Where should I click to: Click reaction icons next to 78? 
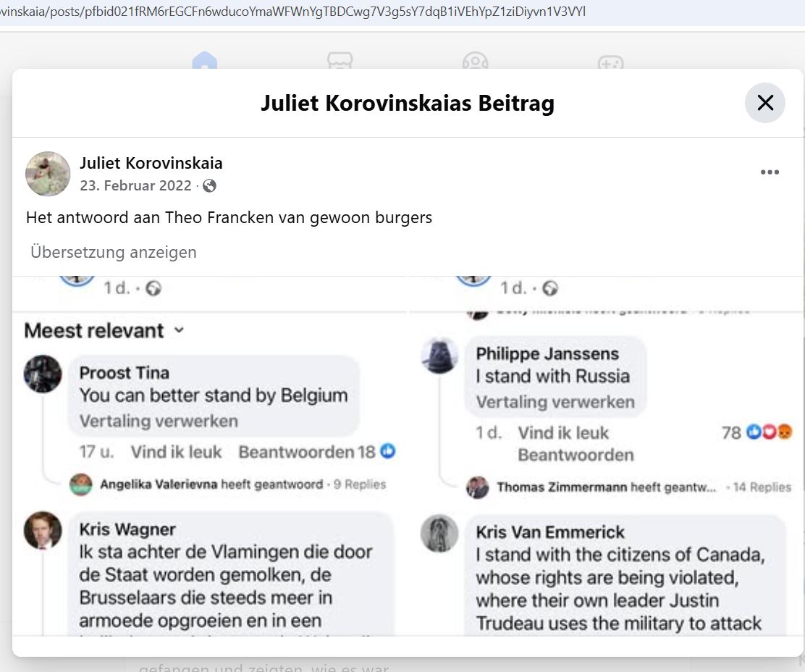pyautogui.click(x=770, y=433)
